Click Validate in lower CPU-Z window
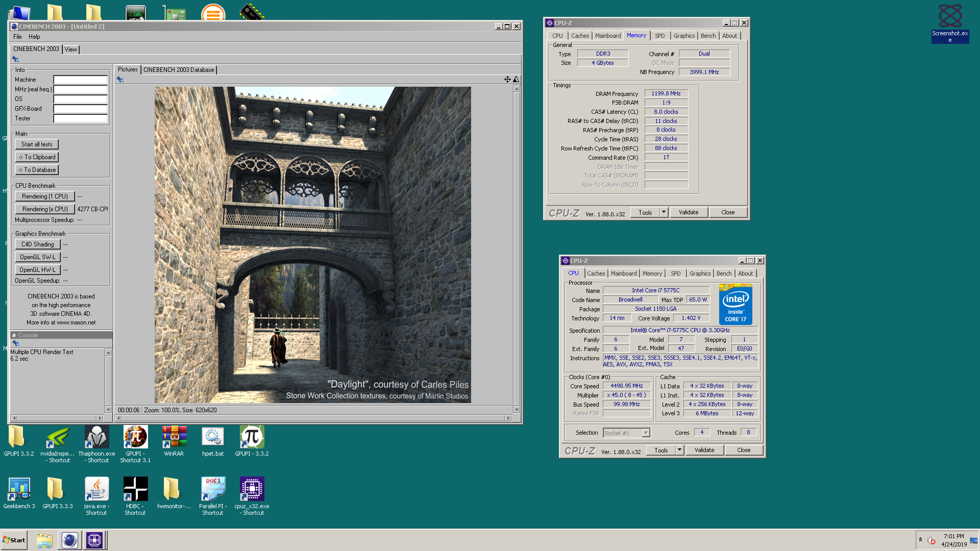The image size is (980, 551). click(704, 450)
